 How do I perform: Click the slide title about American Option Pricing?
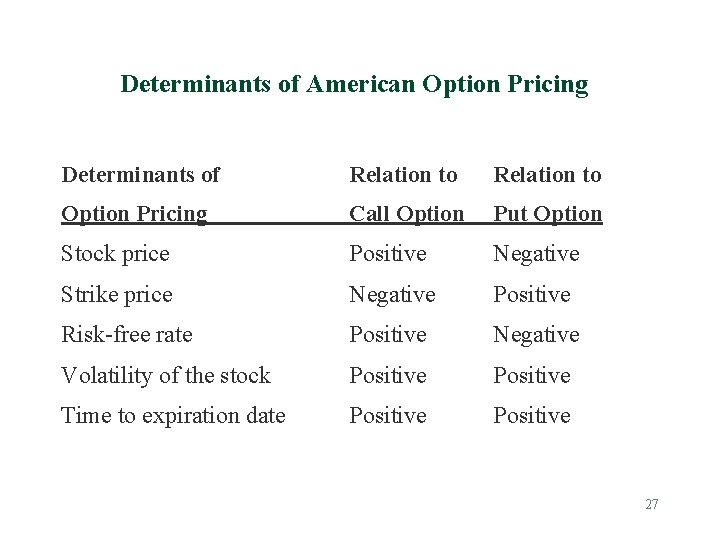tap(354, 85)
